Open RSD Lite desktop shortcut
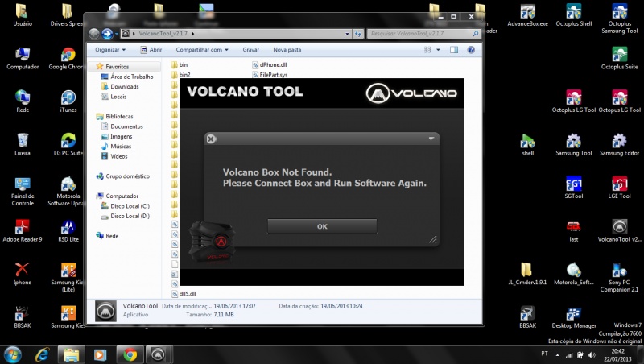644x364 pixels. coord(68,231)
